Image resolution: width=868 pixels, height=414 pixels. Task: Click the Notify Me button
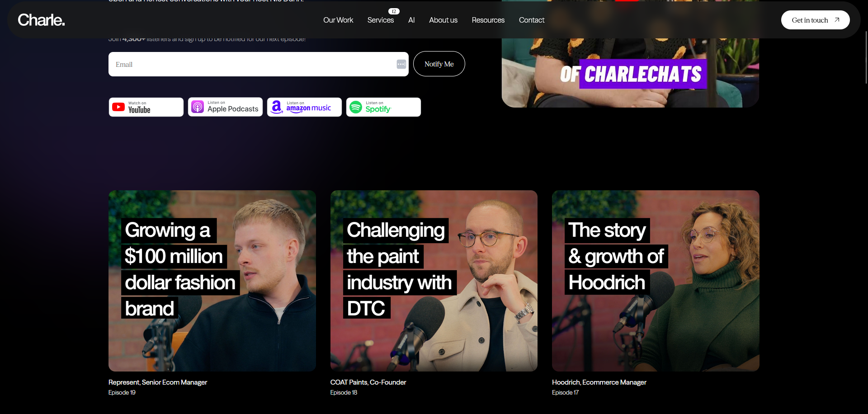(439, 64)
